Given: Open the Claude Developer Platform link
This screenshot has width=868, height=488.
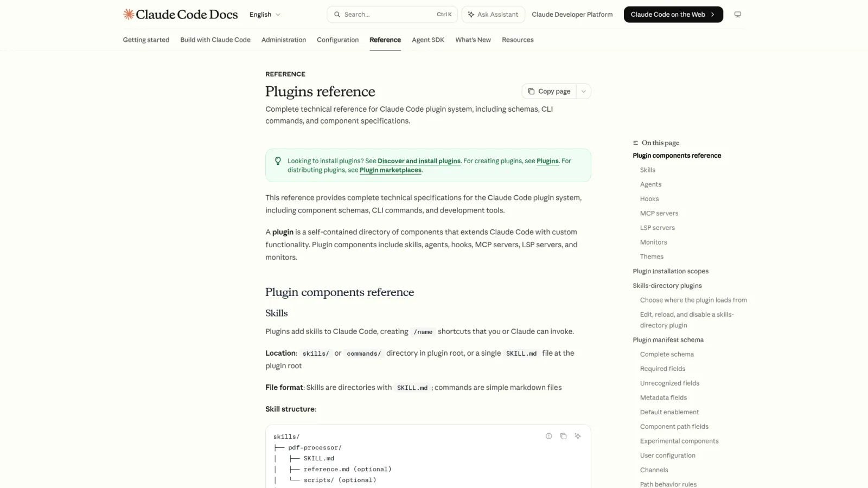Looking at the screenshot, I should pos(572,15).
